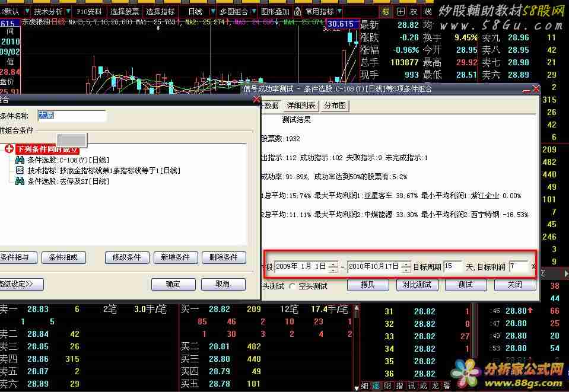Image resolution: width=569 pixels, height=392 pixels.
Task: Open the 讯 bottom panel tab
Action: coord(412,386)
